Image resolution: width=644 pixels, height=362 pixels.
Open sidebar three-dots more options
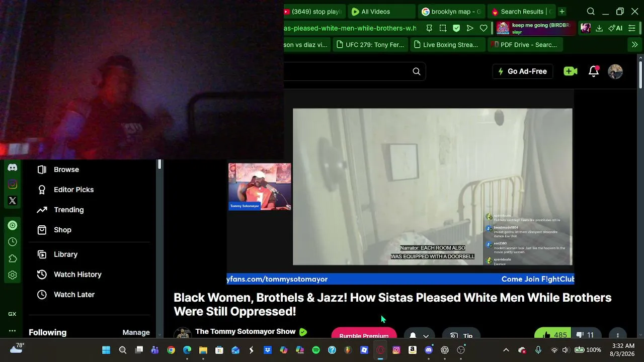(x=13, y=331)
